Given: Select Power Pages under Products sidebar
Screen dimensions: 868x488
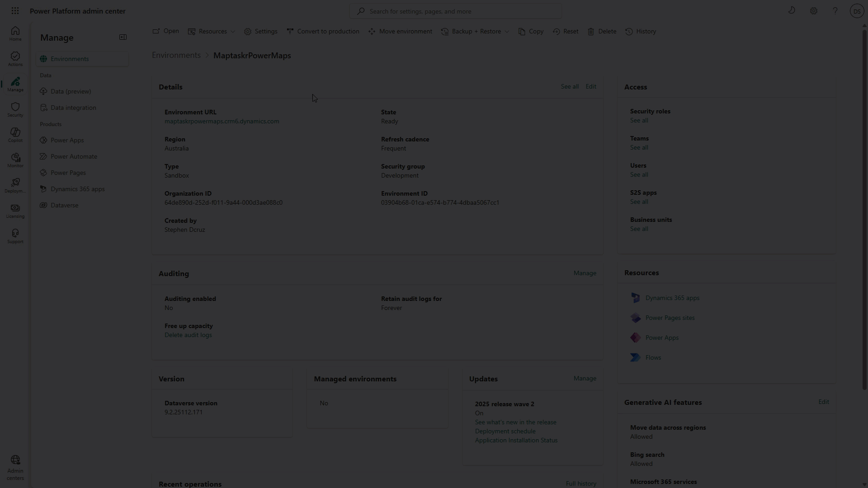Looking at the screenshot, I should (x=68, y=172).
